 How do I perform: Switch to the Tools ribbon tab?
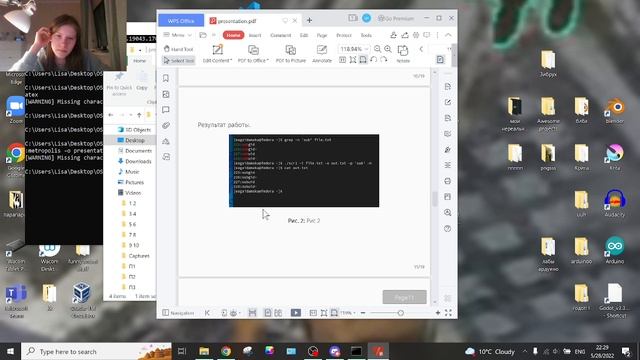(366, 36)
